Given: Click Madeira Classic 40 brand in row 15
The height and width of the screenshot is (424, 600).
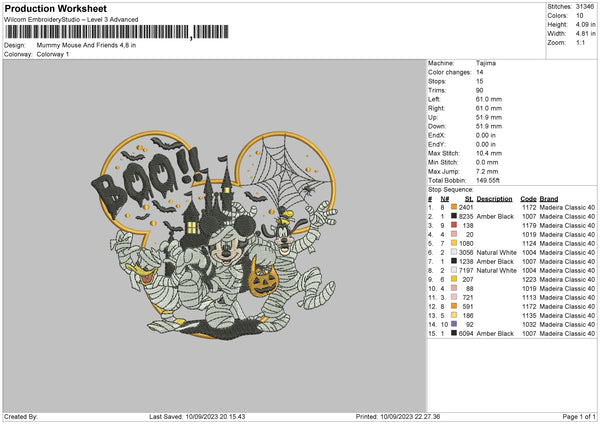Looking at the screenshot, I should point(567,333).
